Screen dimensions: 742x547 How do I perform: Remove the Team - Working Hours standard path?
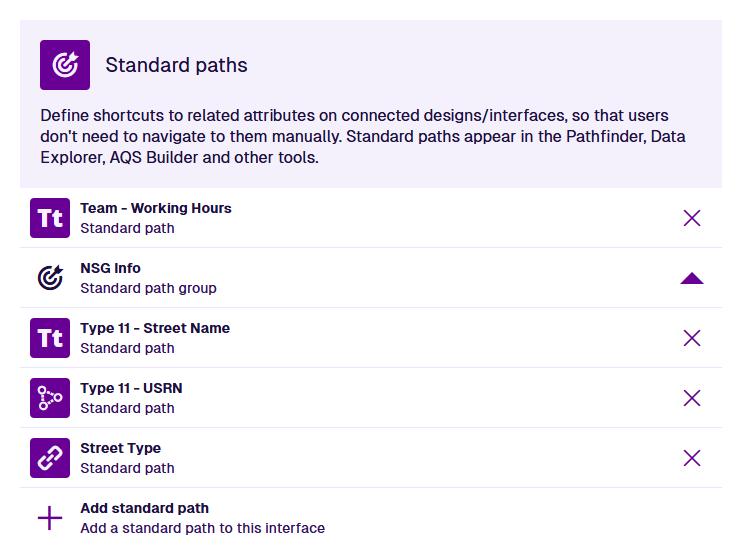(x=691, y=218)
